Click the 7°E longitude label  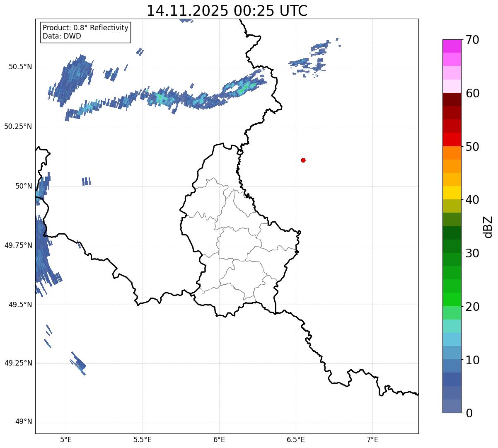click(x=372, y=439)
